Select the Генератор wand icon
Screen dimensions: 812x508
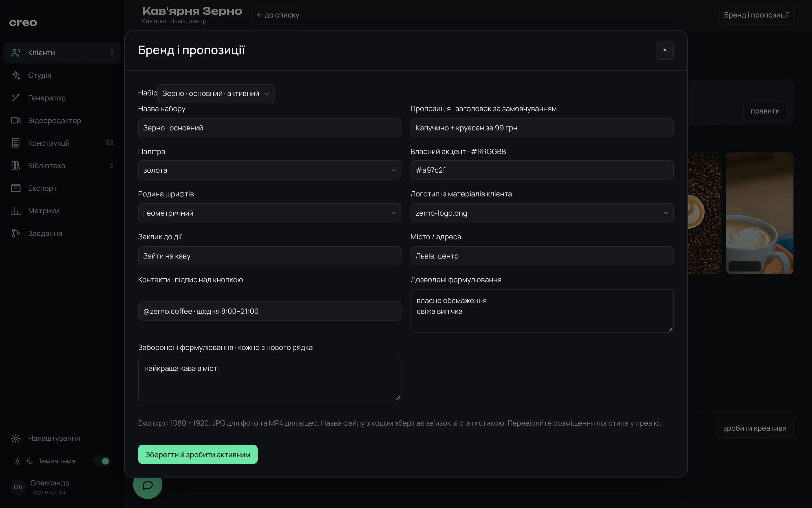16,98
